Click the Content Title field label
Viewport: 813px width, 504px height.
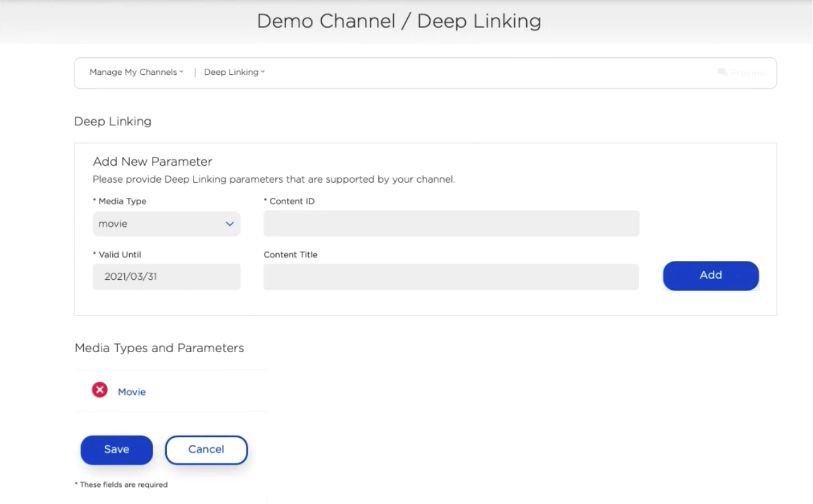pyautogui.click(x=291, y=255)
